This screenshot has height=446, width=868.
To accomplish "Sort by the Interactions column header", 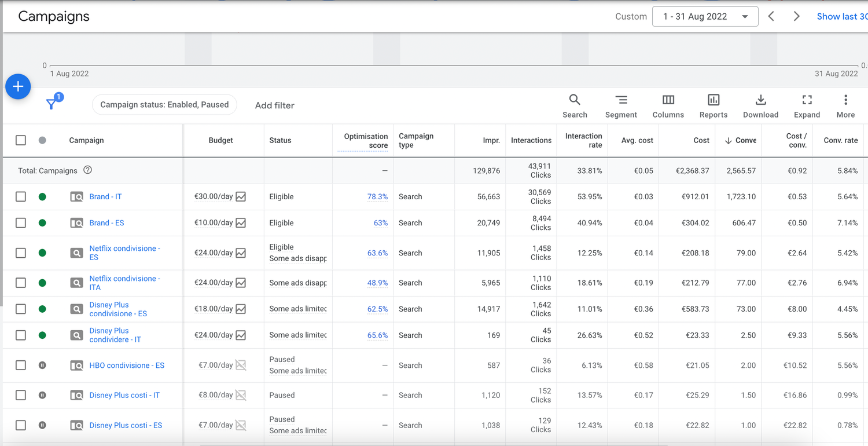I will click(x=531, y=140).
